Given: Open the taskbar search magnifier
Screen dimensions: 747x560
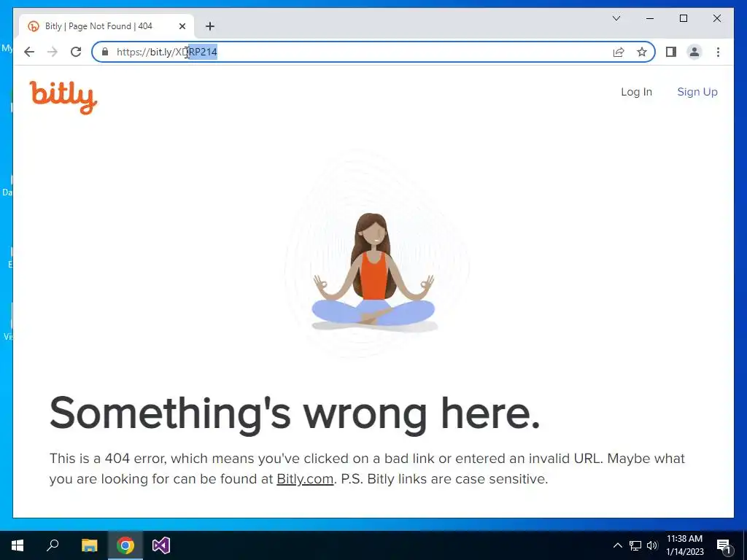Looking at the screenshot, I should point(53,545).
